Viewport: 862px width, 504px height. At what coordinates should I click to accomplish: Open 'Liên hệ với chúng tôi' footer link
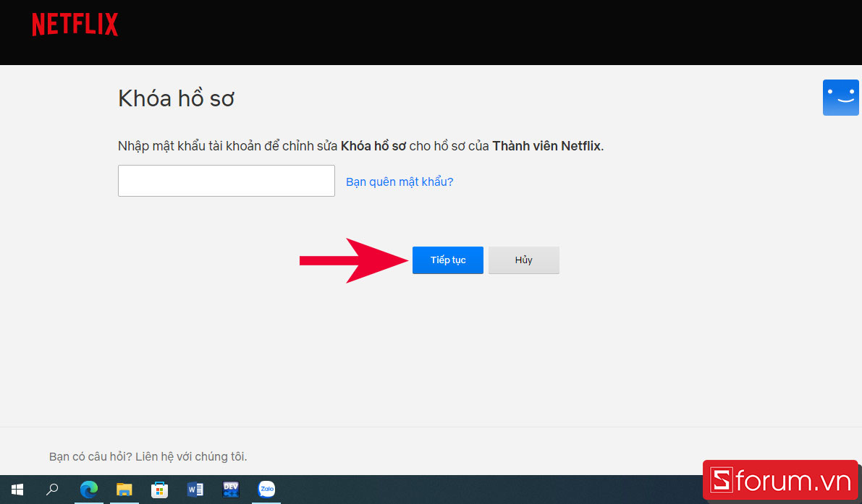[x=190, y=457]
